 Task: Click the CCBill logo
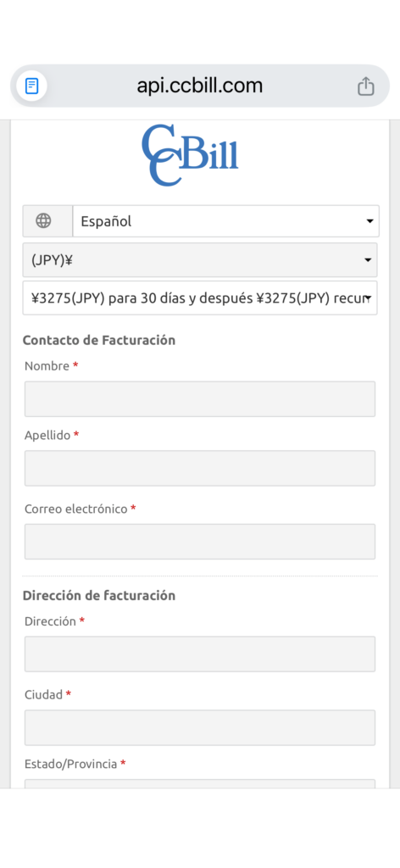coord(190,155)
